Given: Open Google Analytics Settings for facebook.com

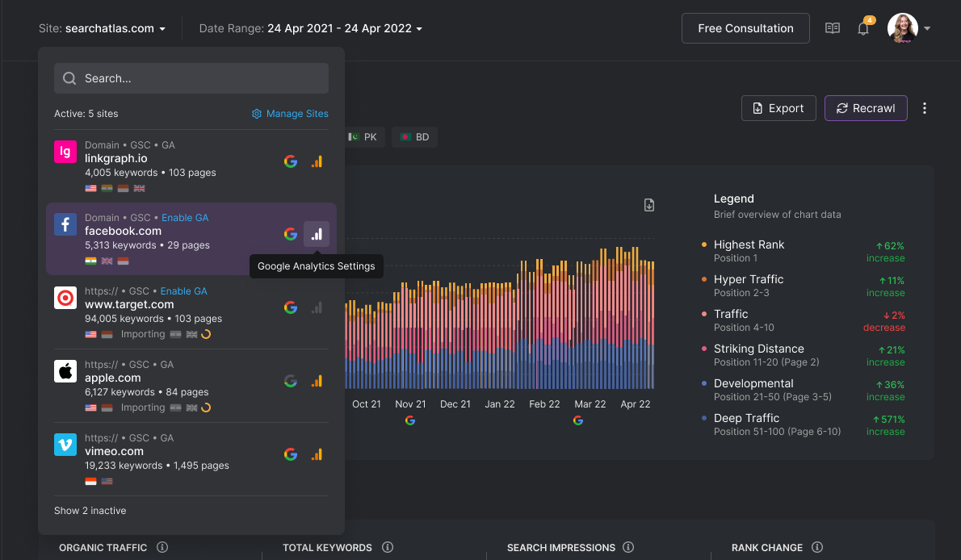Looking at the screenshot, I should 317,234.
